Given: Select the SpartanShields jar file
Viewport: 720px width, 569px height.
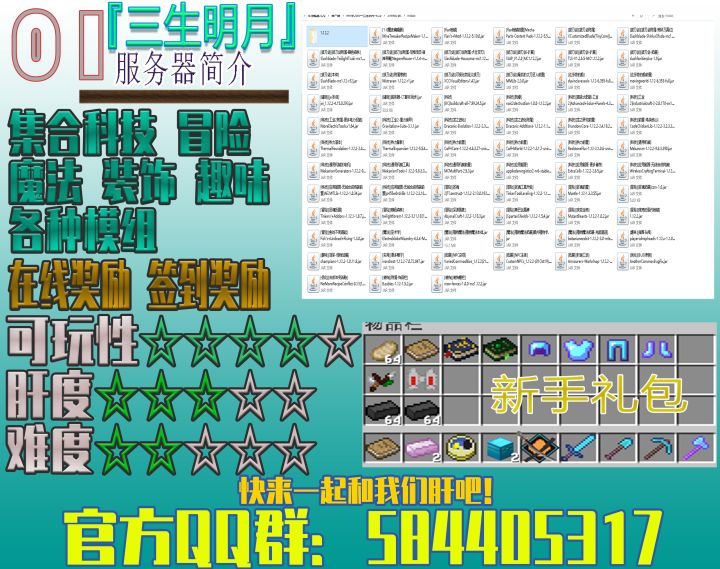Looking at the screenshot, I should [x=523, y=216].
